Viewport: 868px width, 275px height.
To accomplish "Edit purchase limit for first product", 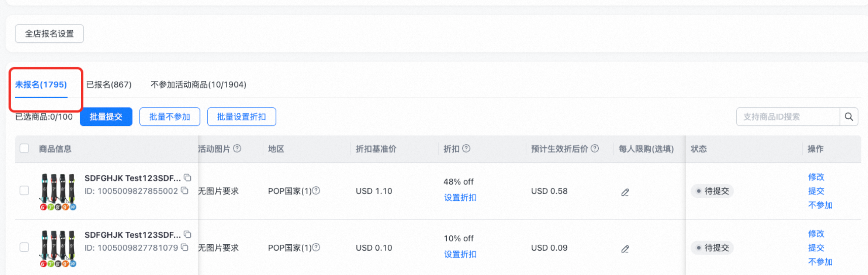I will click(625, 192).
